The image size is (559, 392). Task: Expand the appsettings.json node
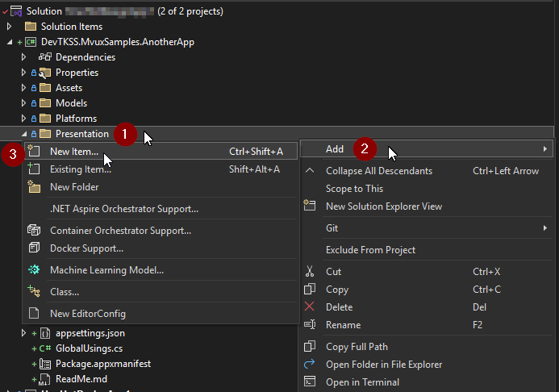coord(23,333)
